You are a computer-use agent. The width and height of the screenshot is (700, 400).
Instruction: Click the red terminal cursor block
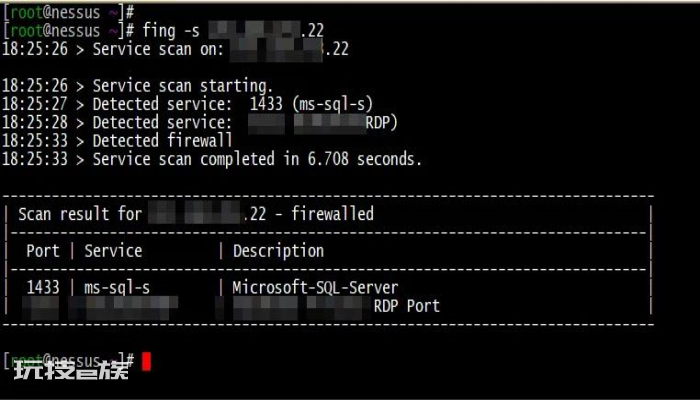(146, 362)
